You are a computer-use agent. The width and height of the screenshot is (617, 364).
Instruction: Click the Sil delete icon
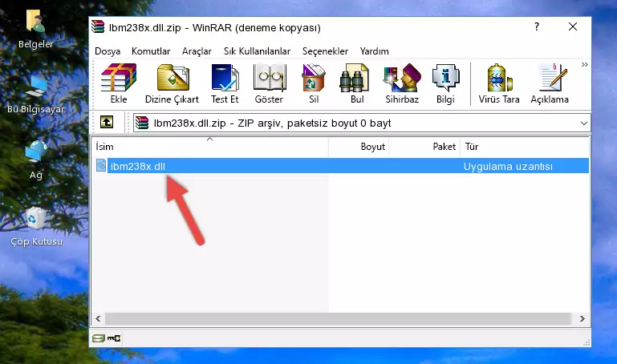point(314,83)
